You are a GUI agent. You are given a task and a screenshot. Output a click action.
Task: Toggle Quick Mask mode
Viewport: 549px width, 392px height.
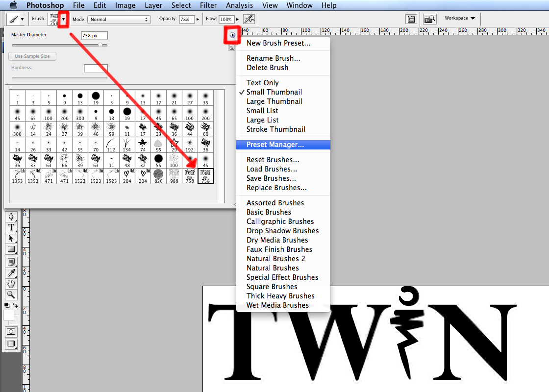(11, 331)
